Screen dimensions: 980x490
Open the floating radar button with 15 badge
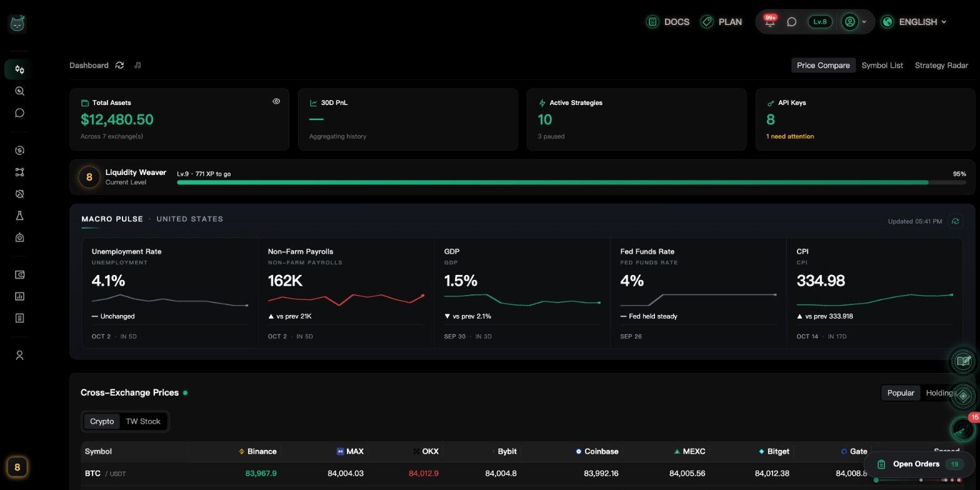(963, 429)
